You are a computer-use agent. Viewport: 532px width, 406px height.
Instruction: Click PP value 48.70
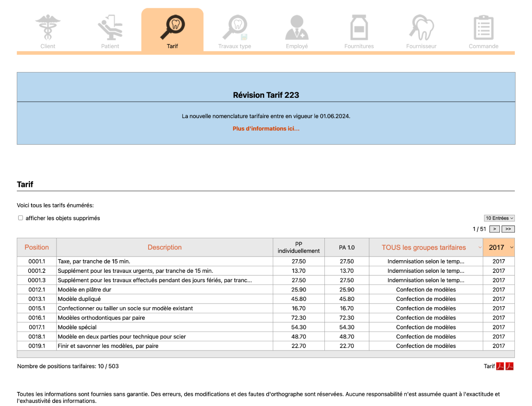pos(299,337)
